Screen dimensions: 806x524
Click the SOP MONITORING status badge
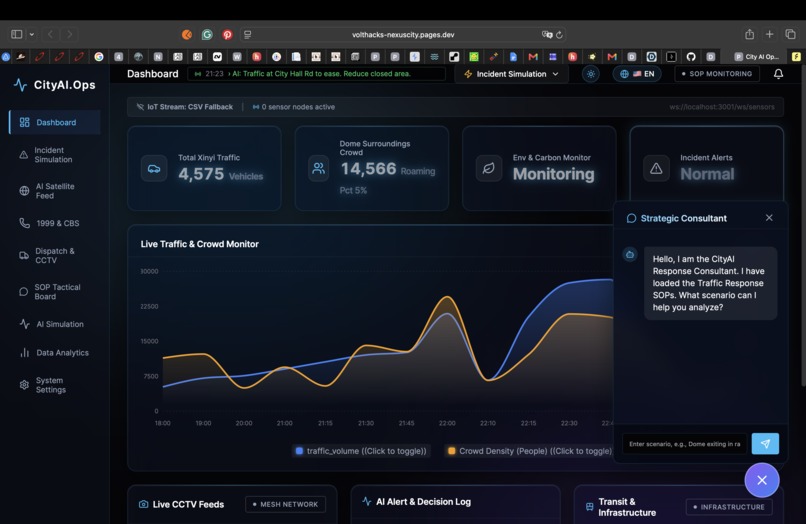click(x=717, y=74)
